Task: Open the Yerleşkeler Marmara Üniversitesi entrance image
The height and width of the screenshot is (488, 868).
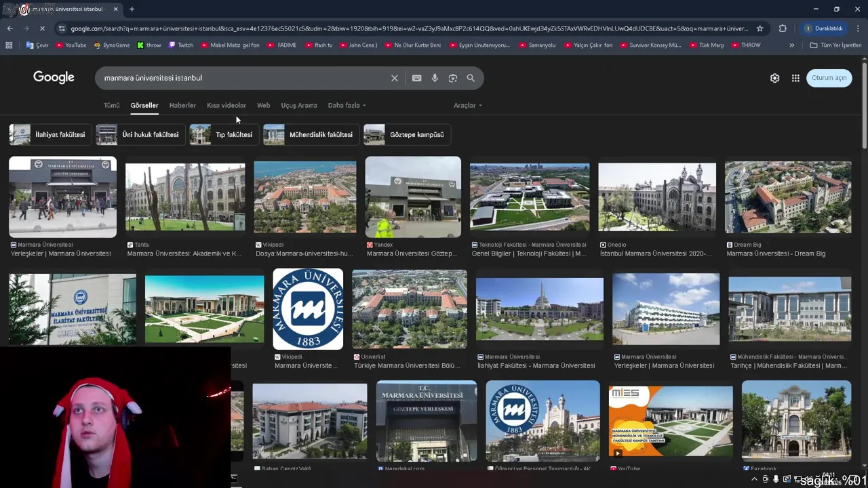Action: (62, 197)
